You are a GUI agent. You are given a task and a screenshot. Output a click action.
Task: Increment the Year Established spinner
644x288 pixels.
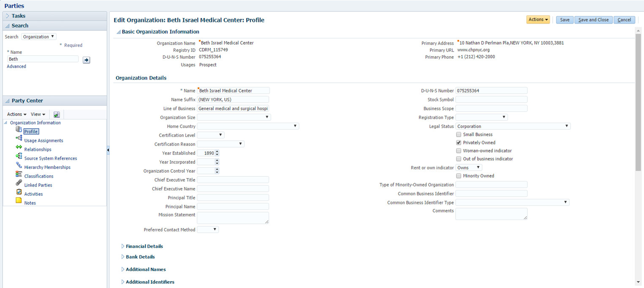[217, 152]
